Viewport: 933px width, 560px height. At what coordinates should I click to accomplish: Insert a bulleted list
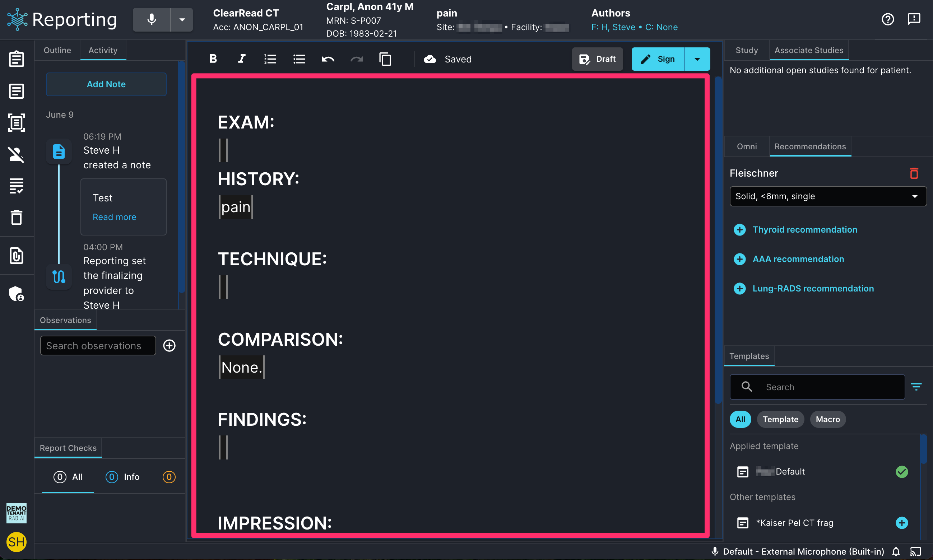coord(299,59)
